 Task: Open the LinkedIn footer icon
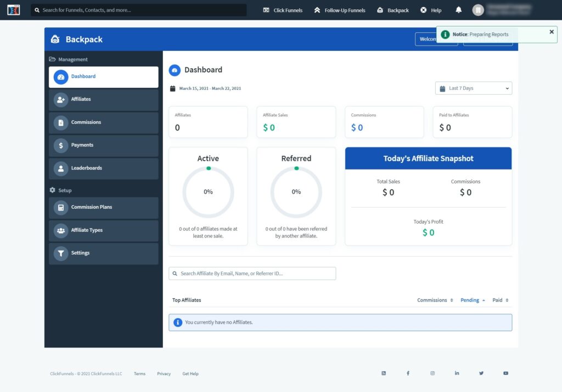tap(457, 373)
